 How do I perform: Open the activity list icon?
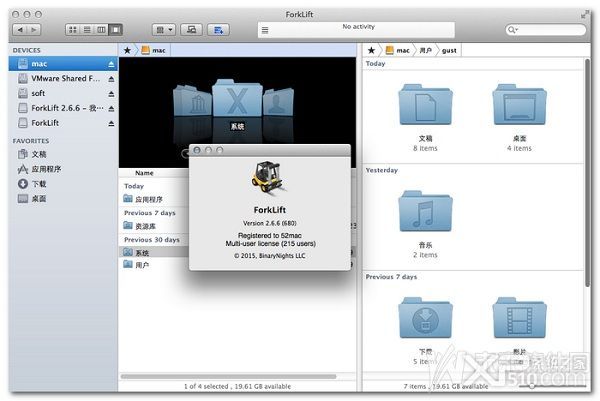tap(265, 30)
